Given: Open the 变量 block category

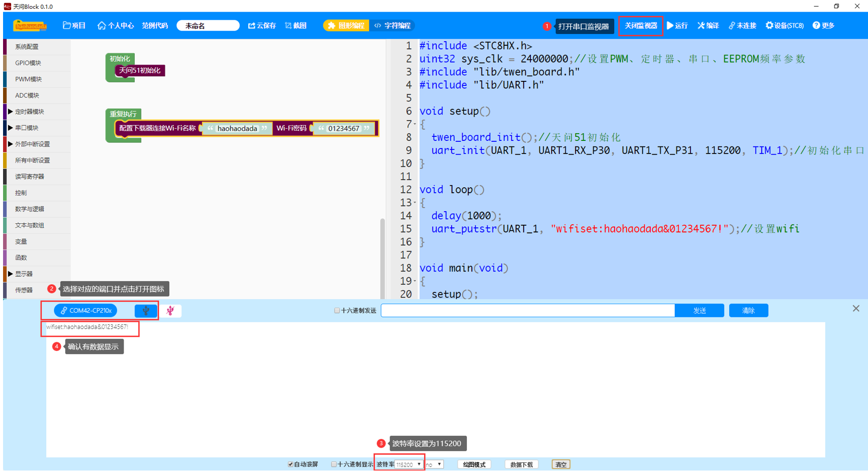Looking at the screenshot, I should tap(37, 242).
